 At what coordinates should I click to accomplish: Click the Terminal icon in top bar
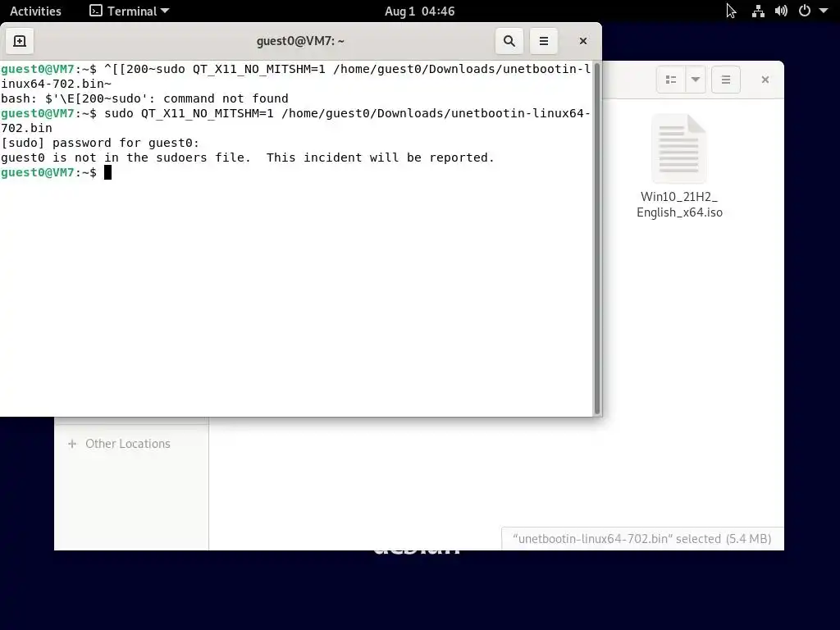coord(95,11)
